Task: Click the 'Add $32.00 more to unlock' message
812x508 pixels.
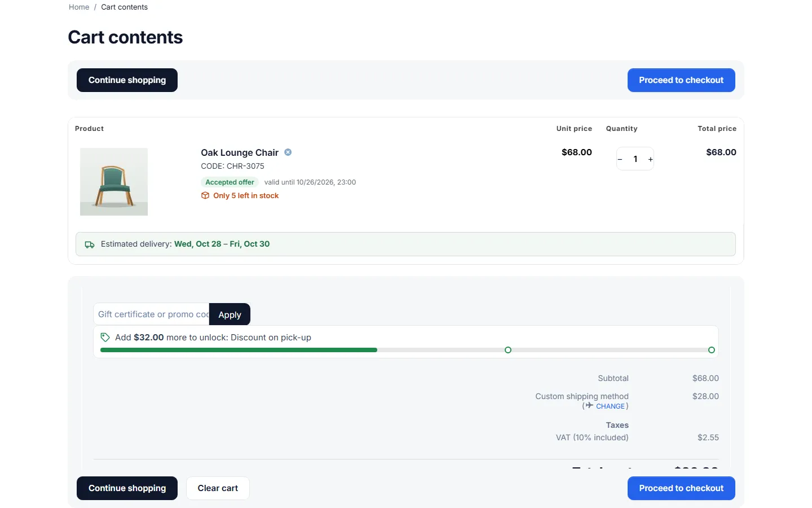Action: 213,338
